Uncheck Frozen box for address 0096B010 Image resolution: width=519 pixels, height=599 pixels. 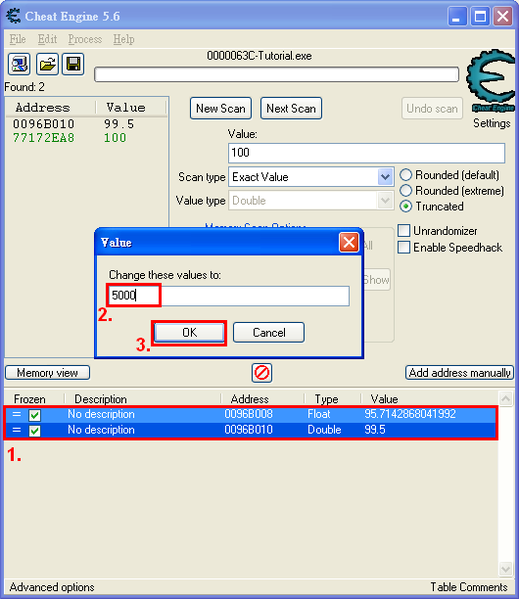pos(35,431)
